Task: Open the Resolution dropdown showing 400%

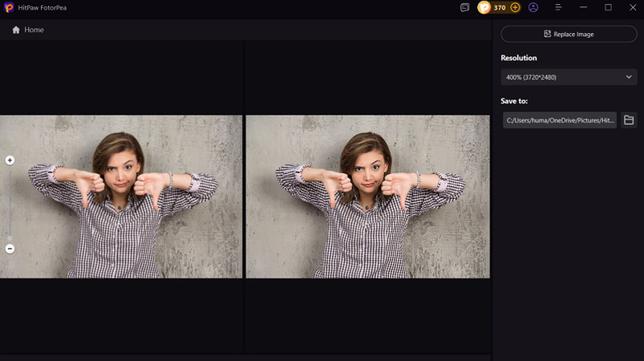Action: [569, 77]
